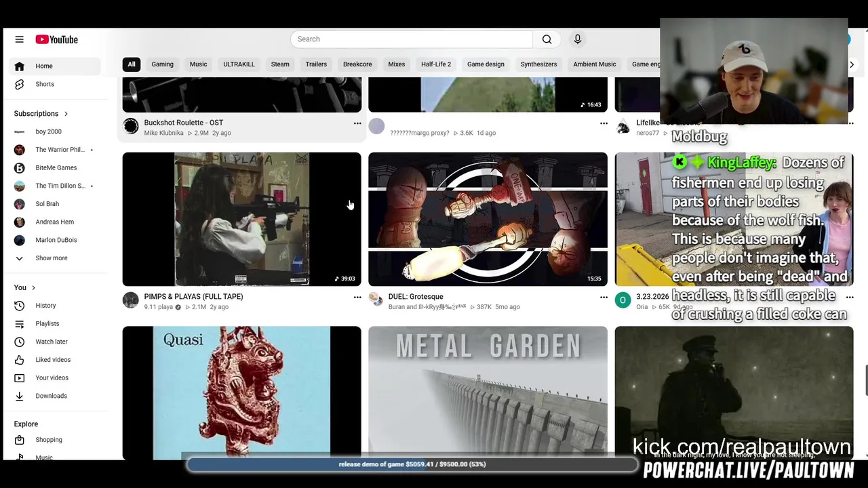This screenshot has width=868, height=488.
Task: Expand Show more subscriptions
Action: pos(54,258)
